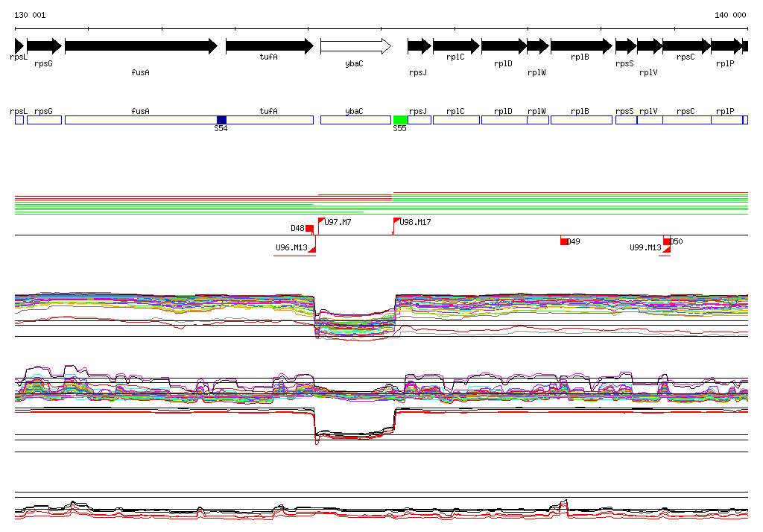
Task: Select the D49 red square marker
Action: pyautogui.click(x=565, y=241)
